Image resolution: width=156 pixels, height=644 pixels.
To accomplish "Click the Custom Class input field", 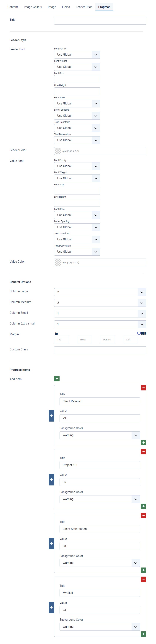I will (x=100, y=350).
